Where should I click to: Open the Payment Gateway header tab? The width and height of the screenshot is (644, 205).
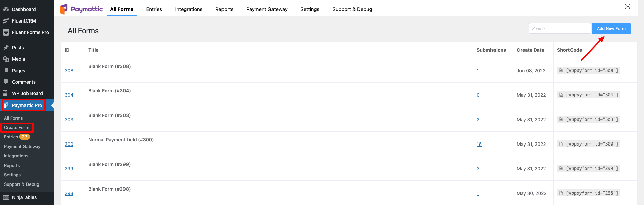point(267,9)
